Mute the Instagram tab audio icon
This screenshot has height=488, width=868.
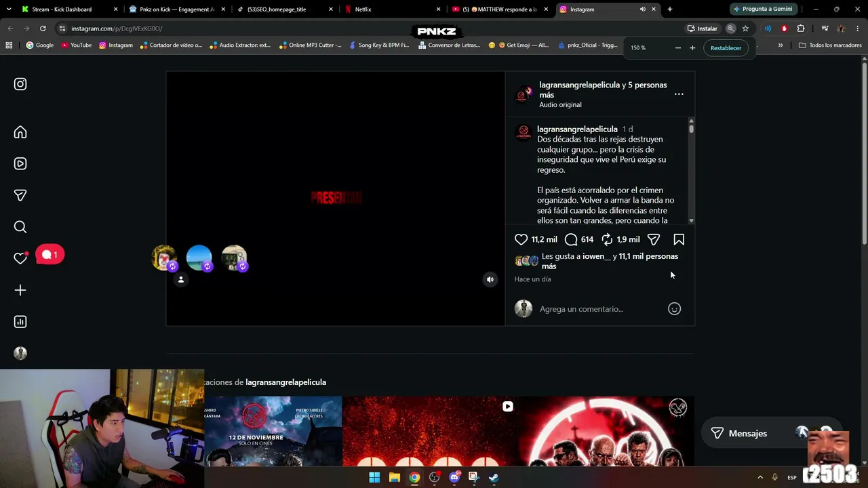pyautogui.click(x=642, y=9)
